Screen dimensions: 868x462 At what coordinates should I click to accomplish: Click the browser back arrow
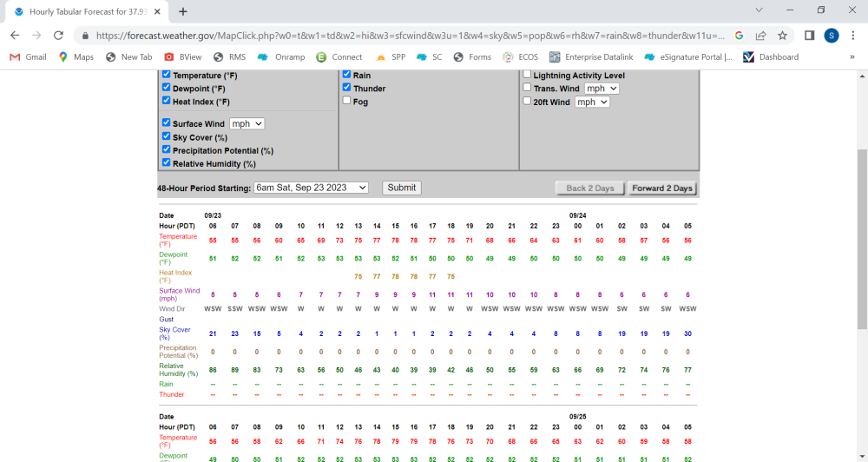point(15,36)
